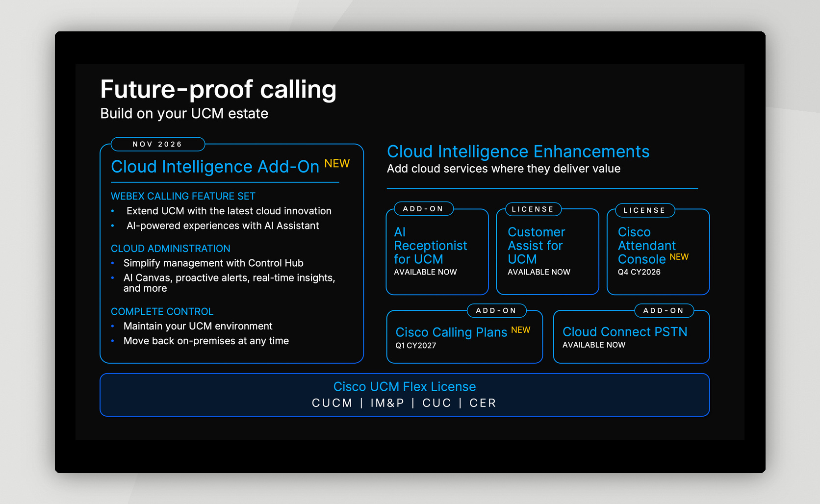The image size is (820, 504).
Task: Click 'Simplify management with Control Hub' bullet
Action: (213, 263)
